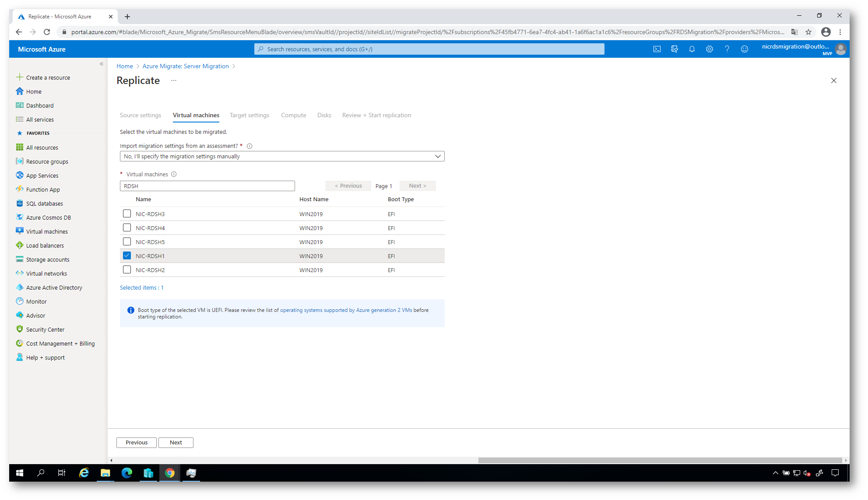Click the Selected items : 1 link
The image size is (868, 500).
coord(142,287)
